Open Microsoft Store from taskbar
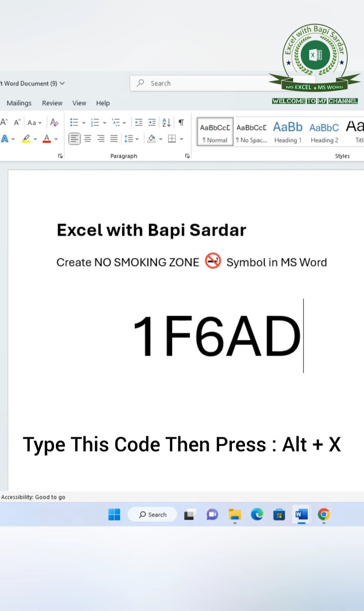 279,515
